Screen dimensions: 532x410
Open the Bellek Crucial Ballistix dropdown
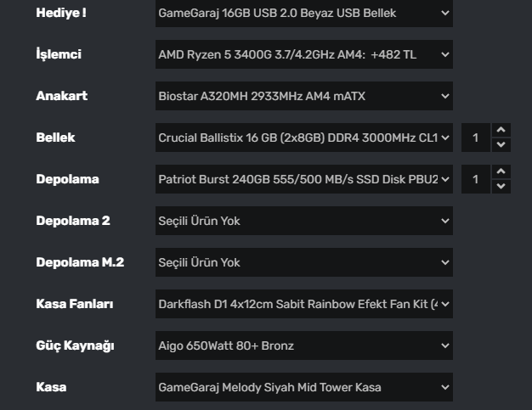click(303, 138)
